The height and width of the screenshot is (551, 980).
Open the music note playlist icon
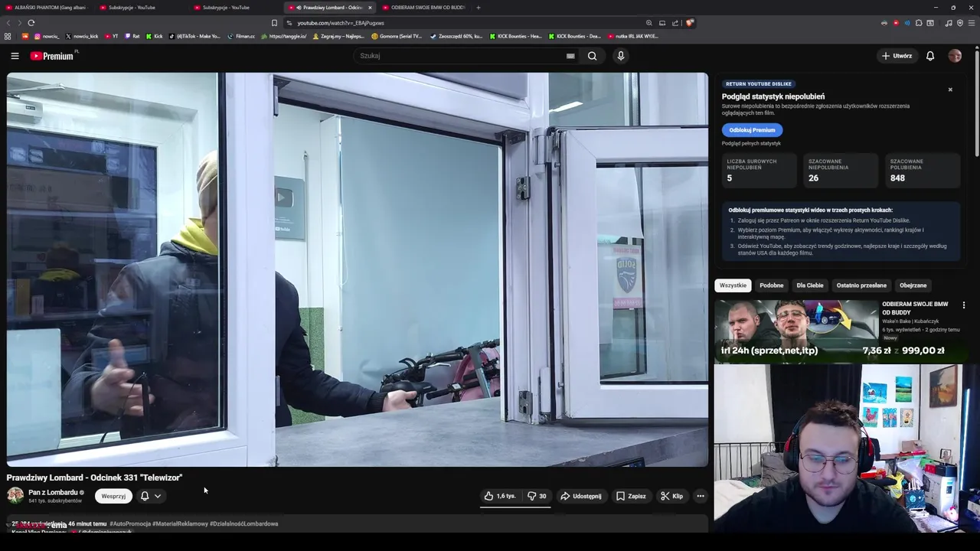(x=949, y=23)
